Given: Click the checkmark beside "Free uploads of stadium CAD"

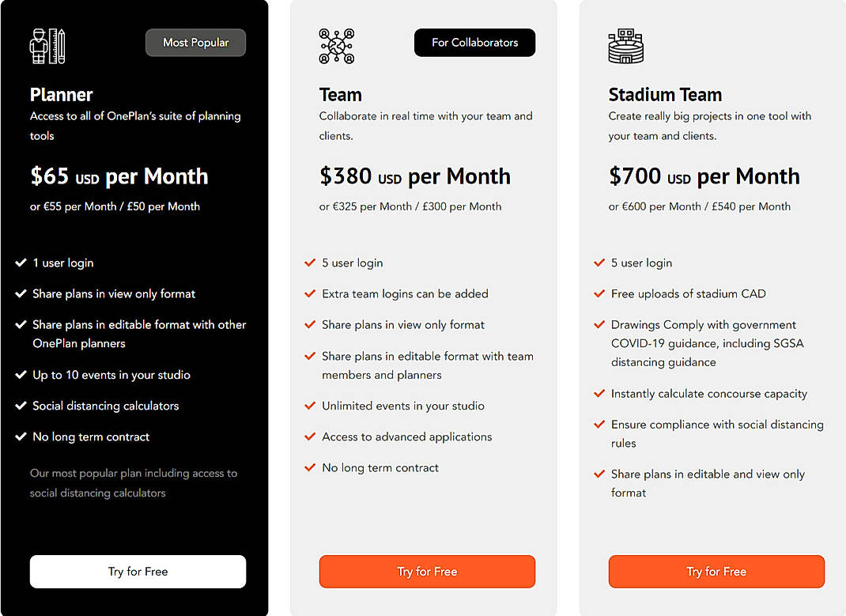Looking at the screenshot, I should pos(599,293).
